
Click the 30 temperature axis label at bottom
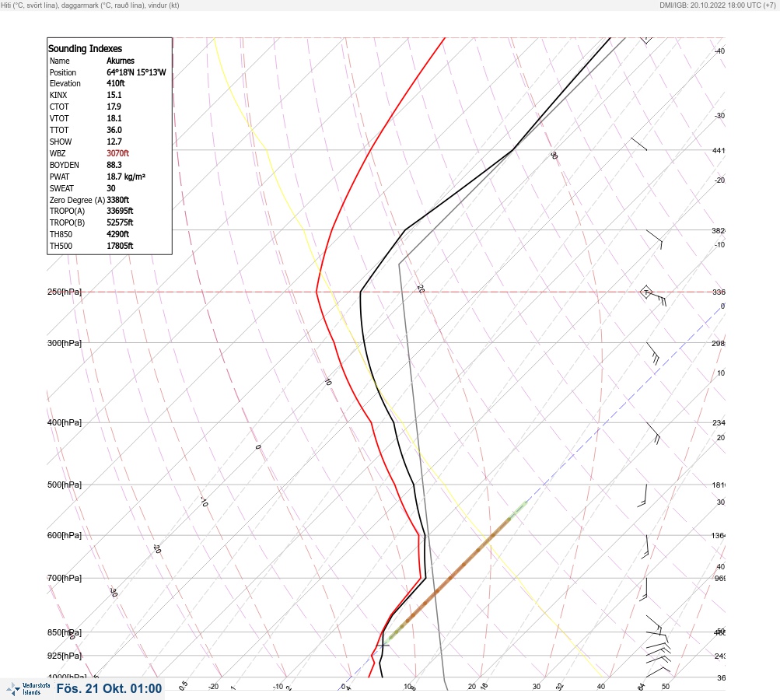coord(537,687)
